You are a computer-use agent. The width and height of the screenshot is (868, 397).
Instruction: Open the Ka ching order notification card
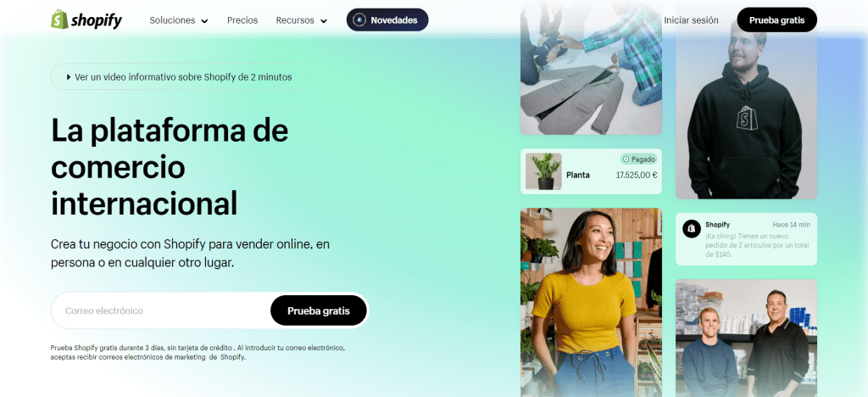point(746,239)
